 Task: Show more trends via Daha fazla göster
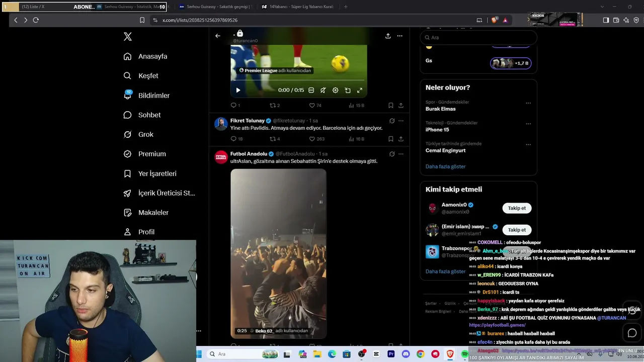click(446, 166)
